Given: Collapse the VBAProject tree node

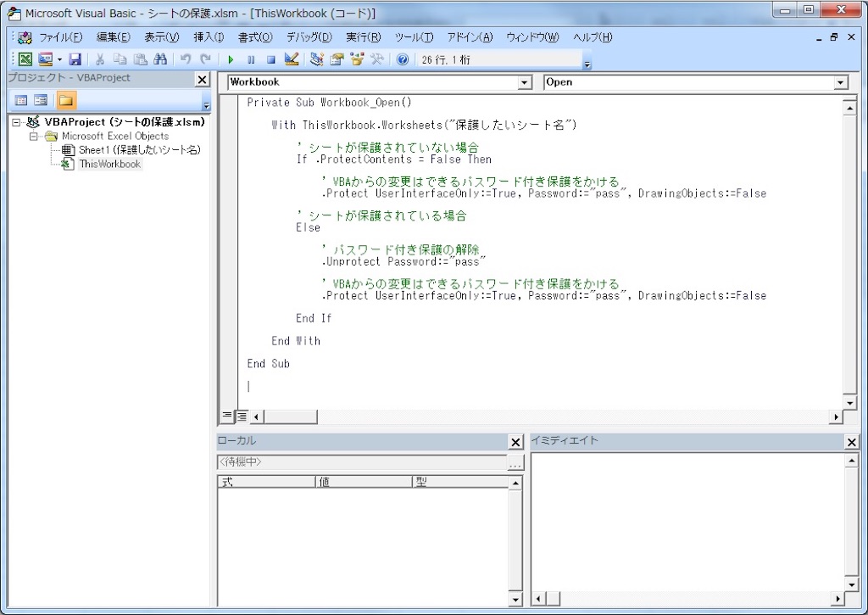Looking at the screenshot, I should click(x=16, y=122).
